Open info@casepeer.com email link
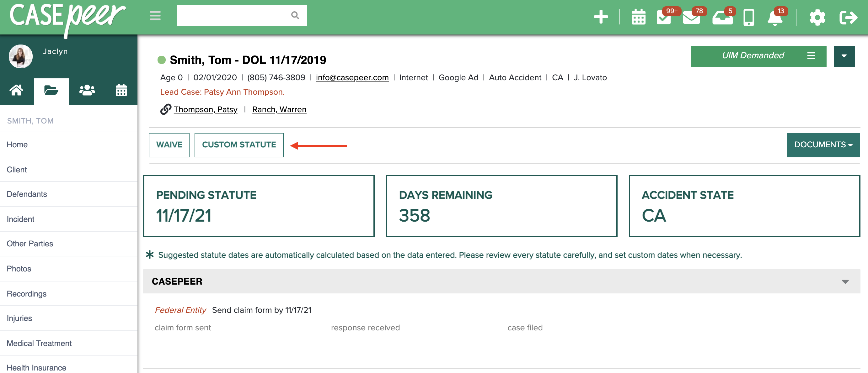This screenshot has width=868, height=373. 352,77
